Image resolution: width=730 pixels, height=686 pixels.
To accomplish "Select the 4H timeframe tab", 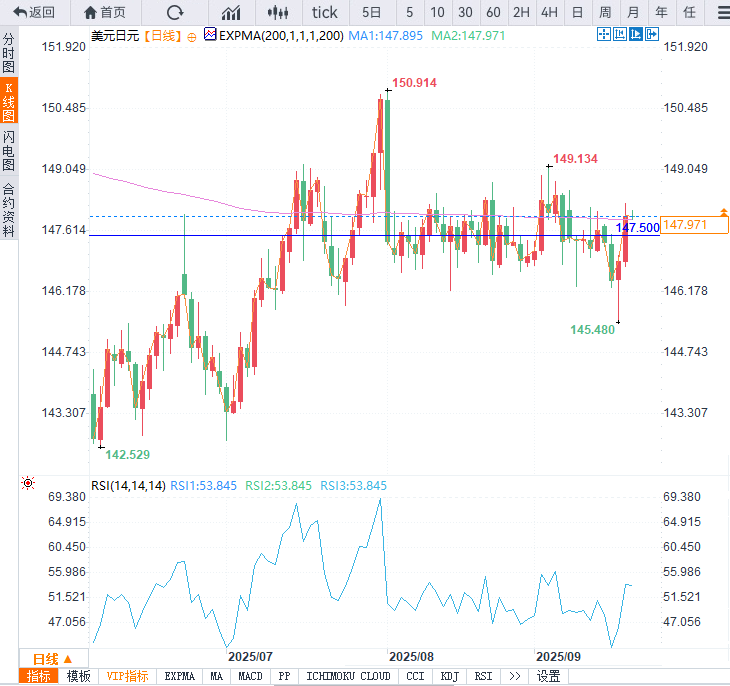I will 549,13.
